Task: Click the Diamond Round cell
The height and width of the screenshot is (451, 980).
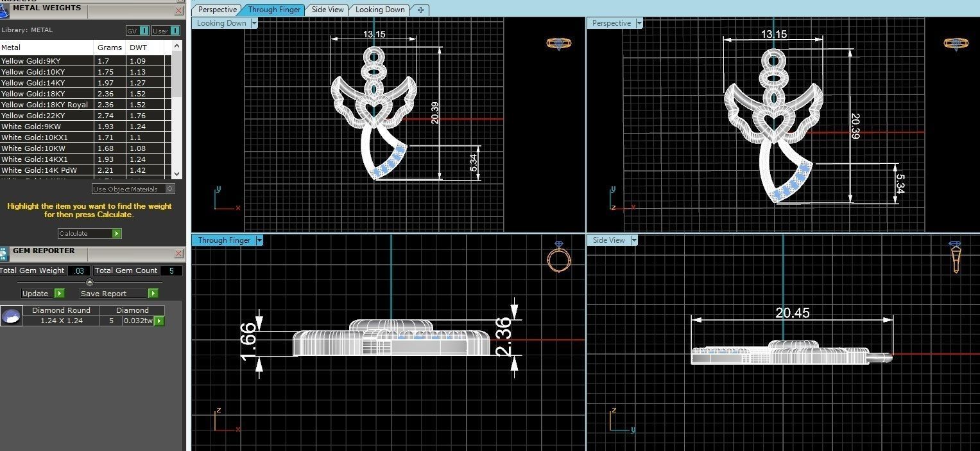Action: pos(62,310)
